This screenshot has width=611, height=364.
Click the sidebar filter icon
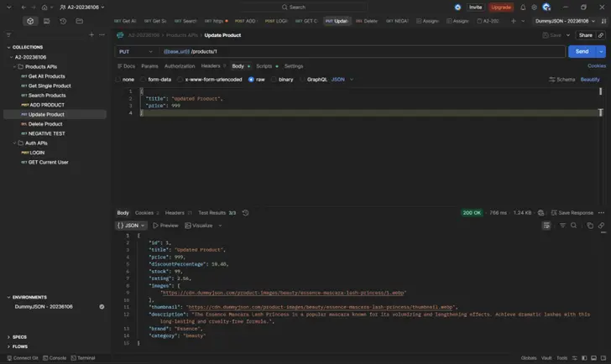[x=9, y=34]
